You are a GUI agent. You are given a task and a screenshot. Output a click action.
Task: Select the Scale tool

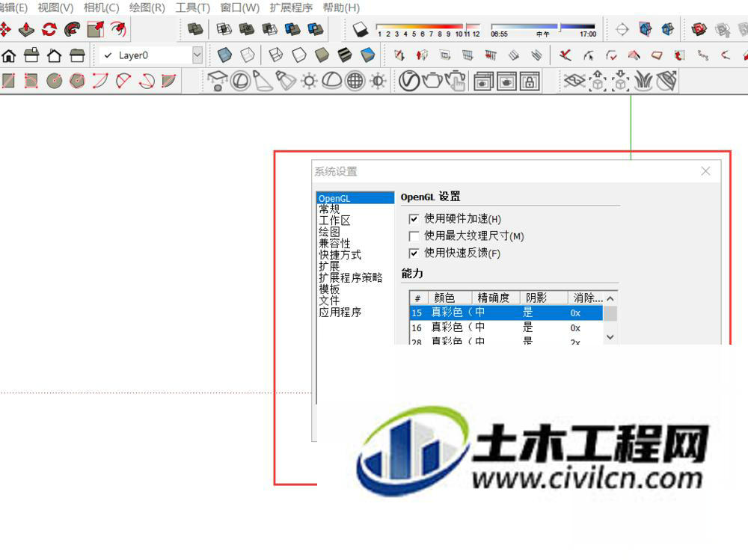[96, 30]
